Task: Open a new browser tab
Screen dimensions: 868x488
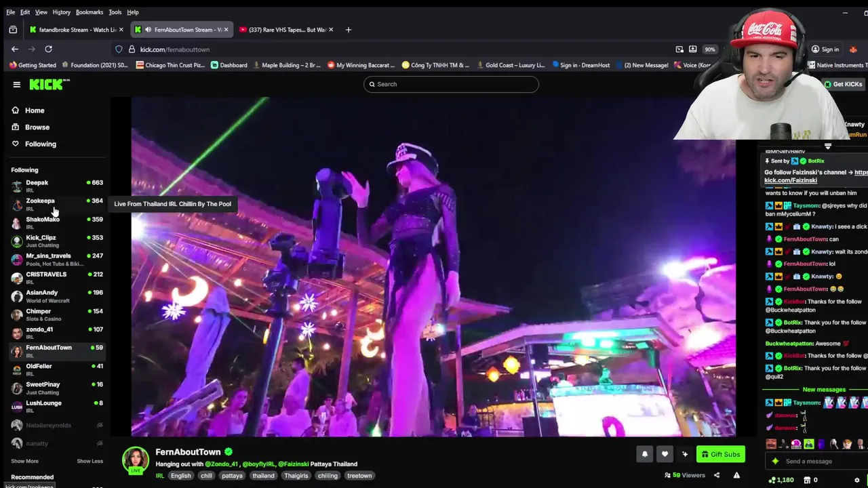Action: coord(349,30)
